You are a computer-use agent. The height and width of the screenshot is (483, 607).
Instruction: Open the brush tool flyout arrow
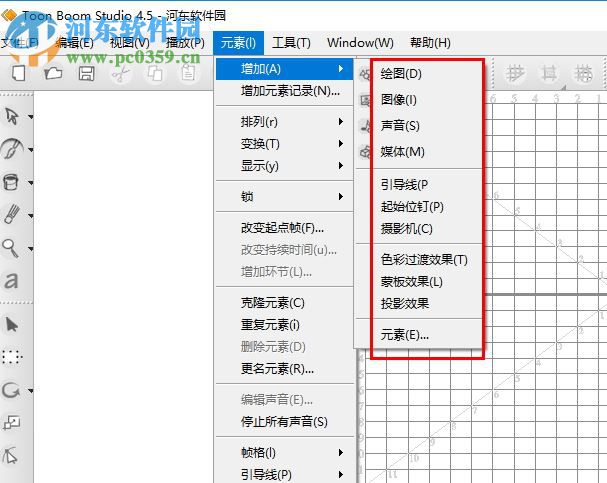(x=31, y=149)
